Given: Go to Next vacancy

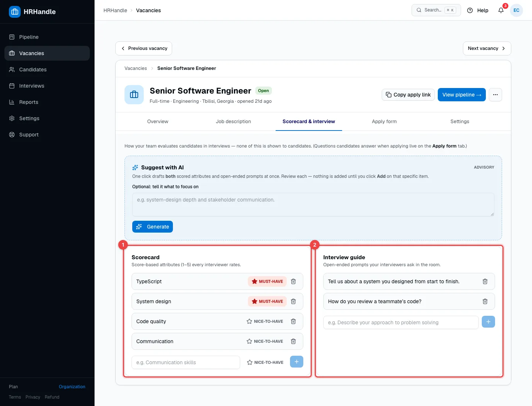Looking at the screenshot, I should pos(487,48).
